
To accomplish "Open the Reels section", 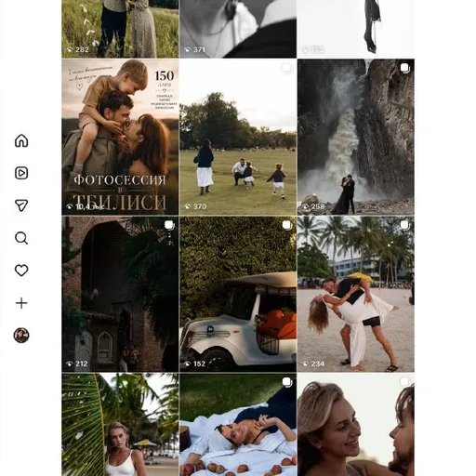I will coord(21,173).
